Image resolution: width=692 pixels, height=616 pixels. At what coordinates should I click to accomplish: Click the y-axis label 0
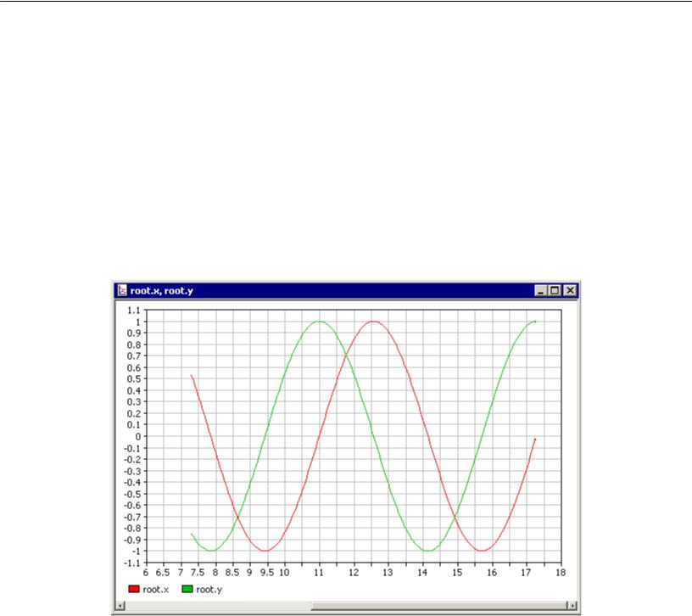pos(138,436)
